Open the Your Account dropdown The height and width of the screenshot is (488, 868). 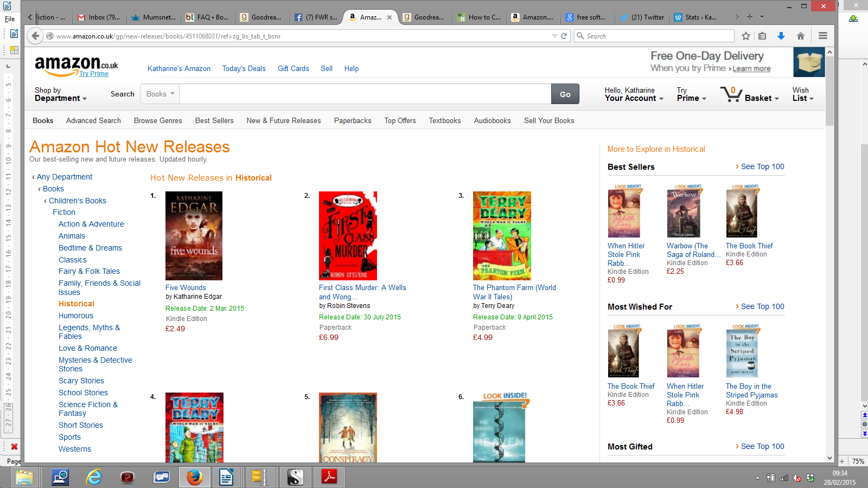click(634, 94)
